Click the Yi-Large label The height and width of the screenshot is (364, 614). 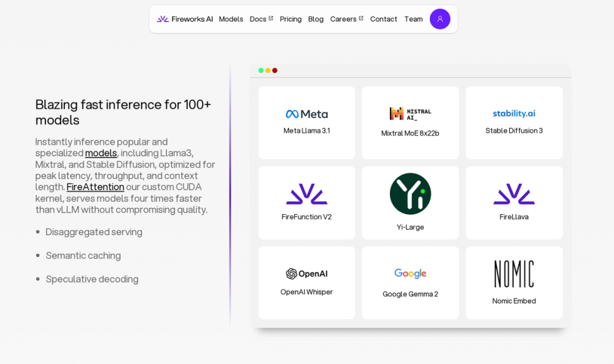pos(410,227)
